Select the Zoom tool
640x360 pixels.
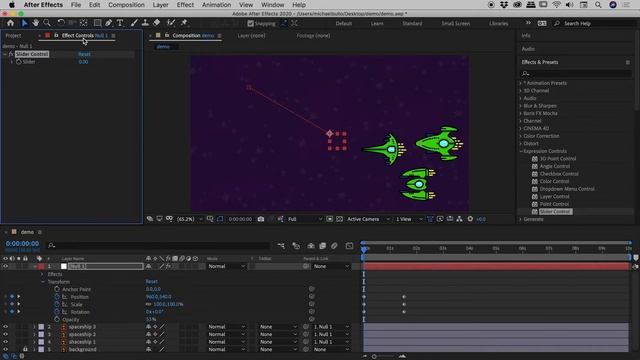[x=47, y=23]
